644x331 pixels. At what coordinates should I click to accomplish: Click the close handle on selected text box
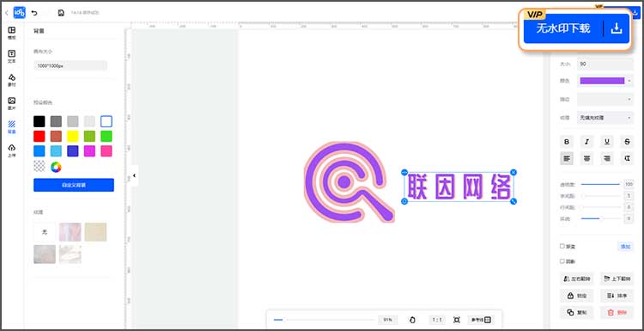pos(513,172)
